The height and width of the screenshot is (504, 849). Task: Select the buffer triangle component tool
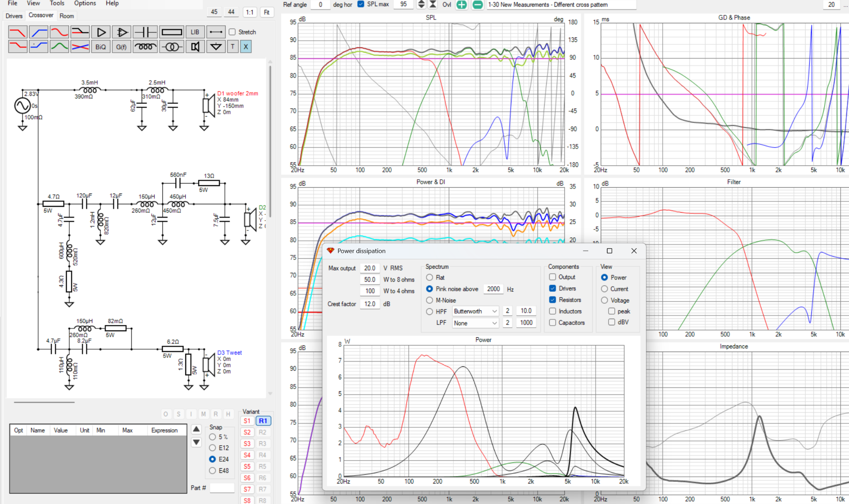point(101,32)
